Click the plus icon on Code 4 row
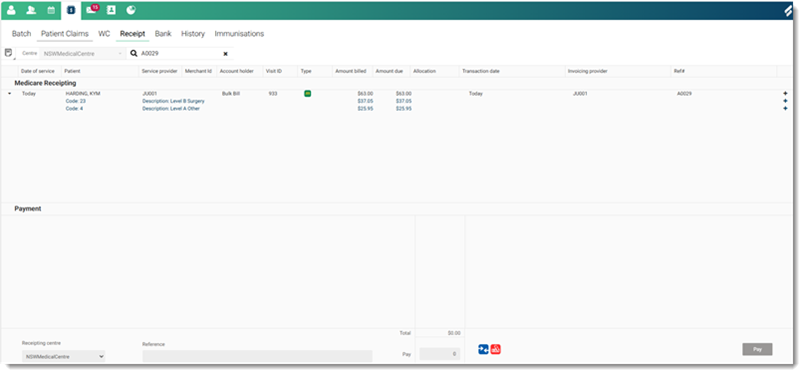The width and height of the screenshot is (800, 370). point(785,108)
